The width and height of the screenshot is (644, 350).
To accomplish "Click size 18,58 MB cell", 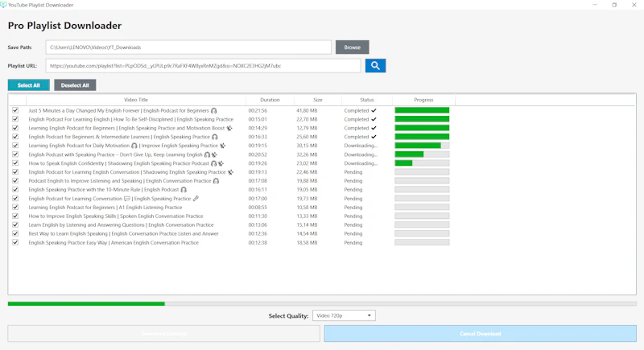I will [x=307, y=242].
